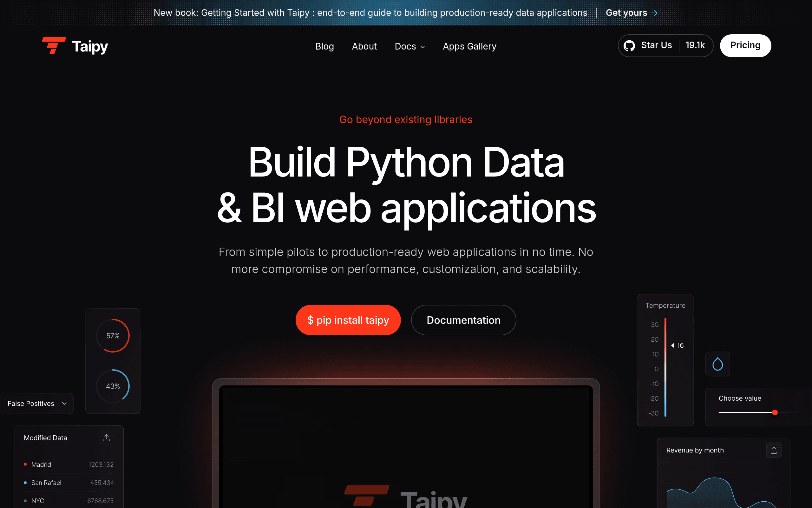Image resolution: width=812 pixels, height=508 pixels.
Task: Click the Revenue by month title
Action: tap(695, 450)
